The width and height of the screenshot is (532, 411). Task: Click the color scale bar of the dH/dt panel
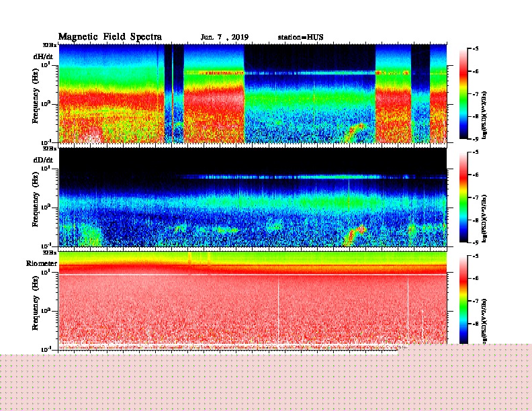[x=463, y=93]
